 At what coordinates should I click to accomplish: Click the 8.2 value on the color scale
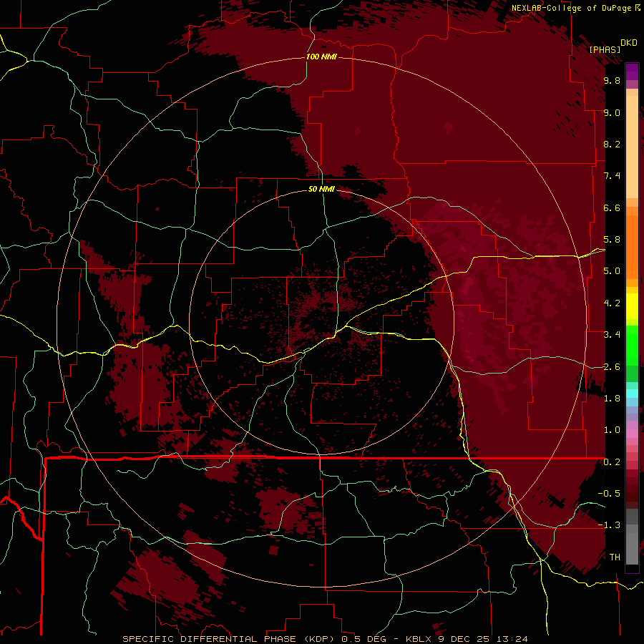(x=612, y=144)
